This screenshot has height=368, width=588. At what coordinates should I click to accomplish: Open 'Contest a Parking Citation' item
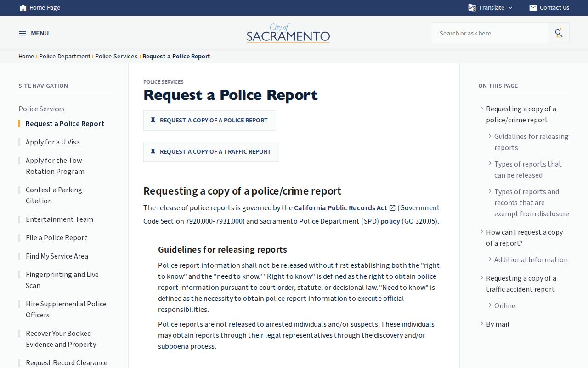coord(54,195)
